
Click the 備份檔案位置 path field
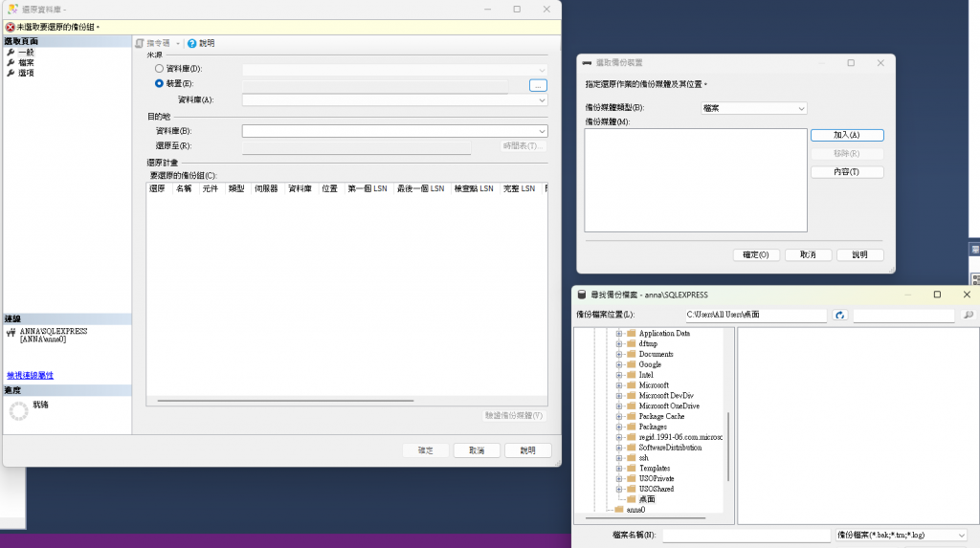point(756,315)
